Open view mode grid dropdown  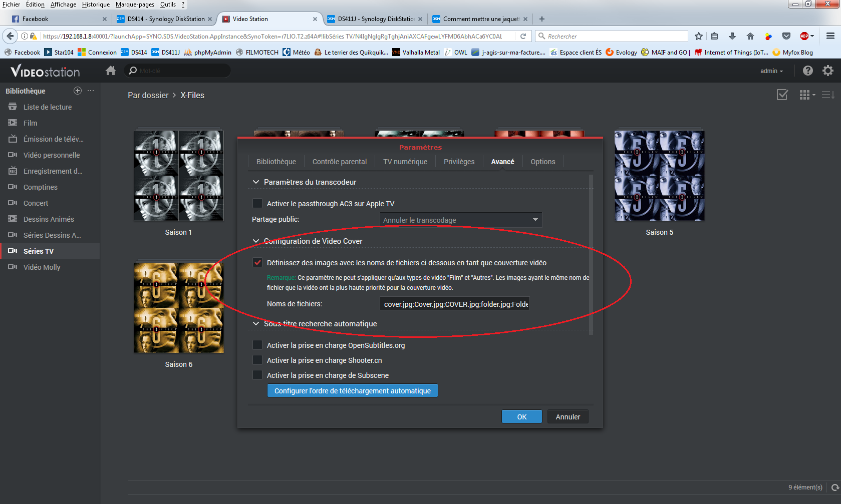click(807, 95)
